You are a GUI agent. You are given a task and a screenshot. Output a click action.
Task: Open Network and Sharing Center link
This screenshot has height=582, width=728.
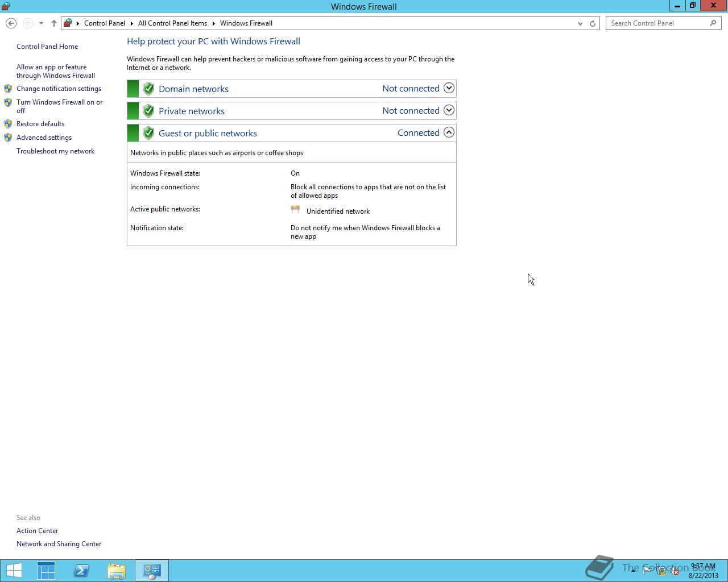pos(59,544)
